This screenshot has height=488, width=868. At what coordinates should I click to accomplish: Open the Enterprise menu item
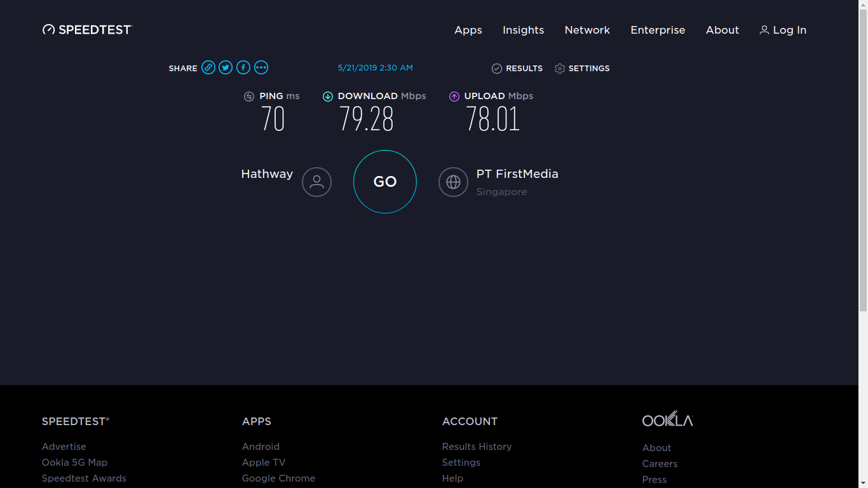[x=658, y=30]
